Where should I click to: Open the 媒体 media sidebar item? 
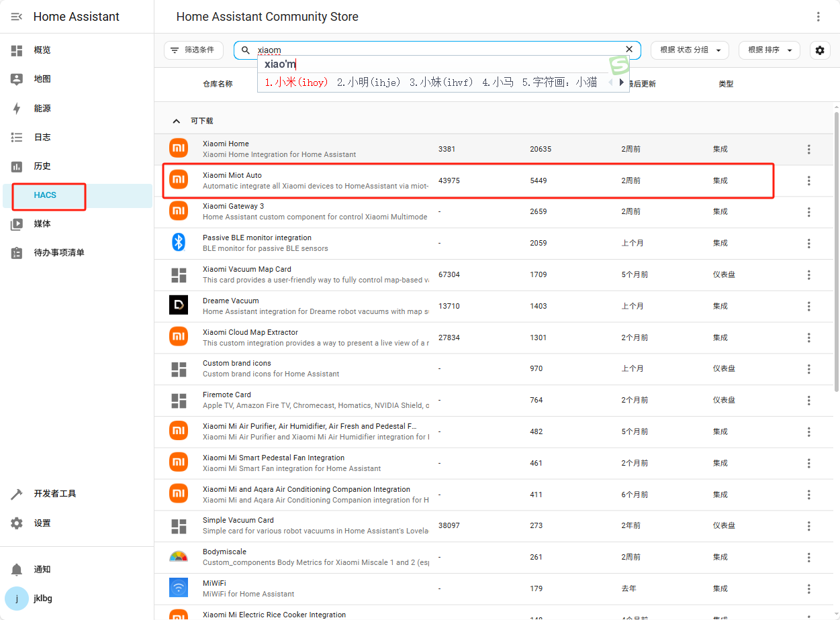77,224
